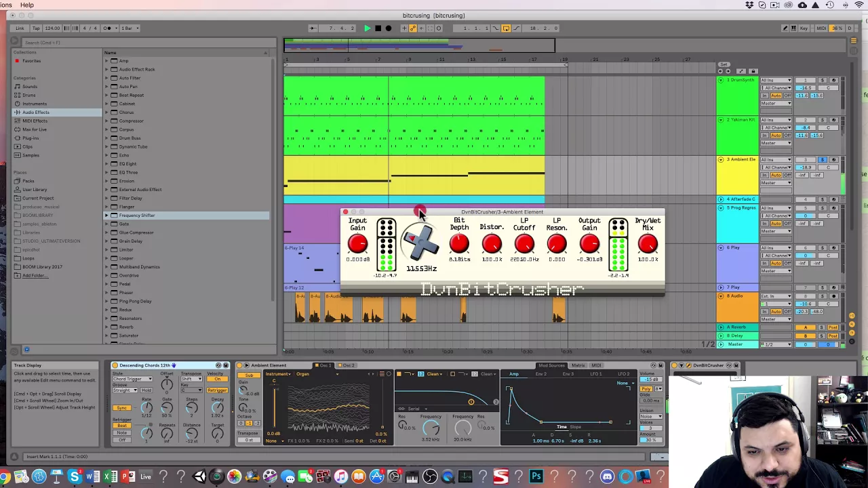Fold the 3 Ambient Ele track
868x488 pixels.
coord(721,159)
